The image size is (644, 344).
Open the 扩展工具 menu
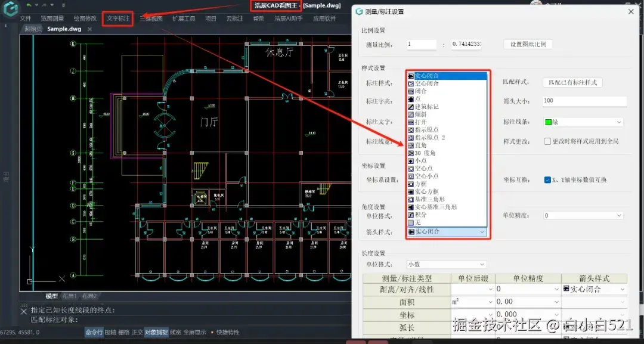184,18
